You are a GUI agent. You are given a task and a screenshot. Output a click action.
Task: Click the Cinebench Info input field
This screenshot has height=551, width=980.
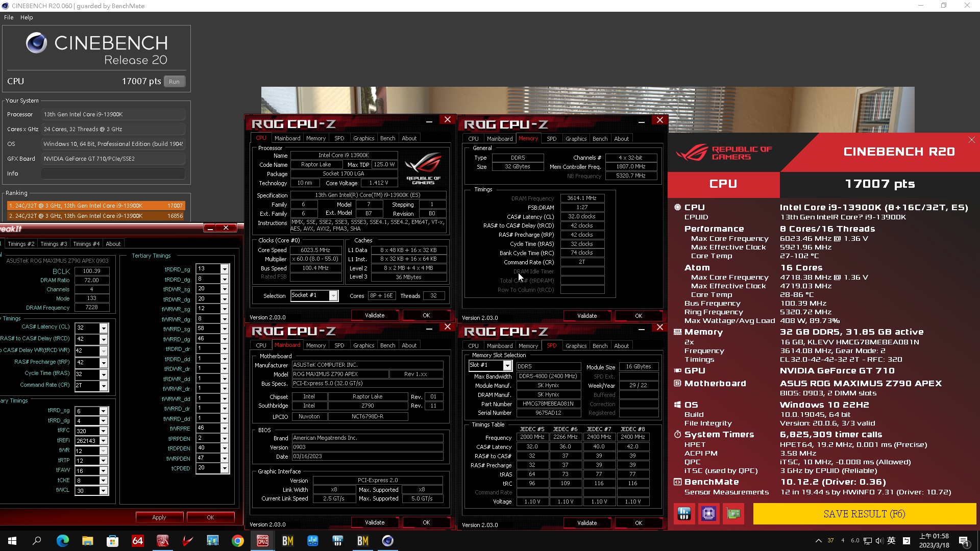(x=113, y=173)
